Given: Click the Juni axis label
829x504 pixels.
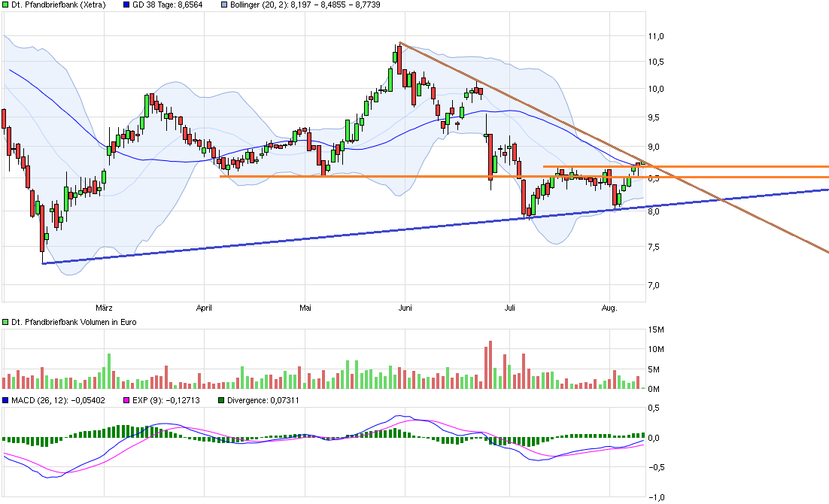Looking at the screenshot, I should (404, 308).
